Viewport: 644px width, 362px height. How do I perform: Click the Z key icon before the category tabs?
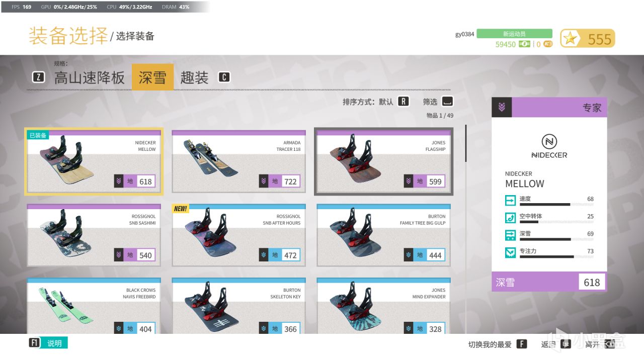38,77
